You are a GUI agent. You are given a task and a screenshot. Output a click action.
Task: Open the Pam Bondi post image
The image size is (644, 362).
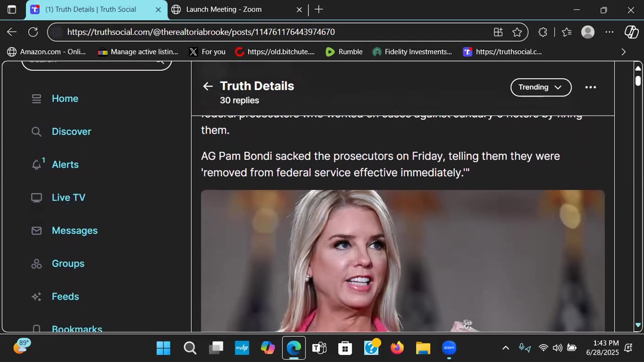(403, 260)
